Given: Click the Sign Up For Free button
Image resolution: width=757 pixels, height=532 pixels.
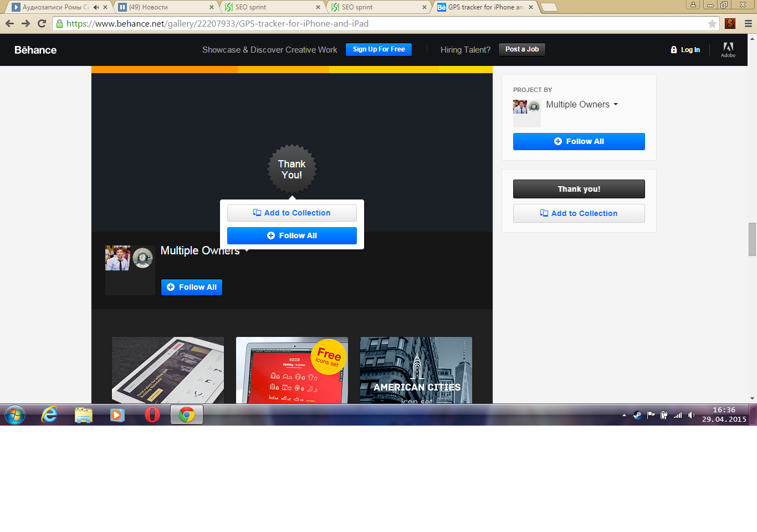Looking at the screenshot, I should click(378, 49).
